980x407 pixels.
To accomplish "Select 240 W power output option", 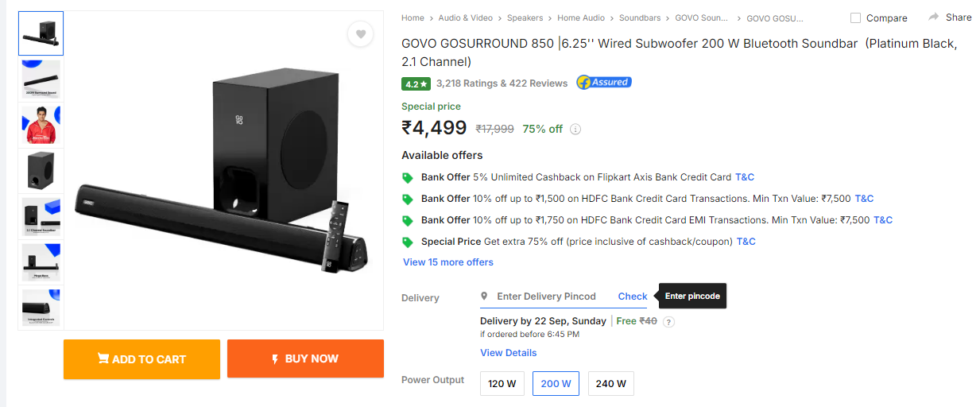I will [610, 383].
